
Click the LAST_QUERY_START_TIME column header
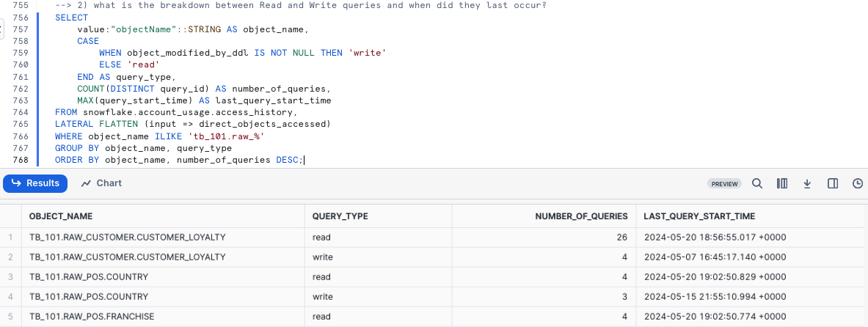click(699, 216)
